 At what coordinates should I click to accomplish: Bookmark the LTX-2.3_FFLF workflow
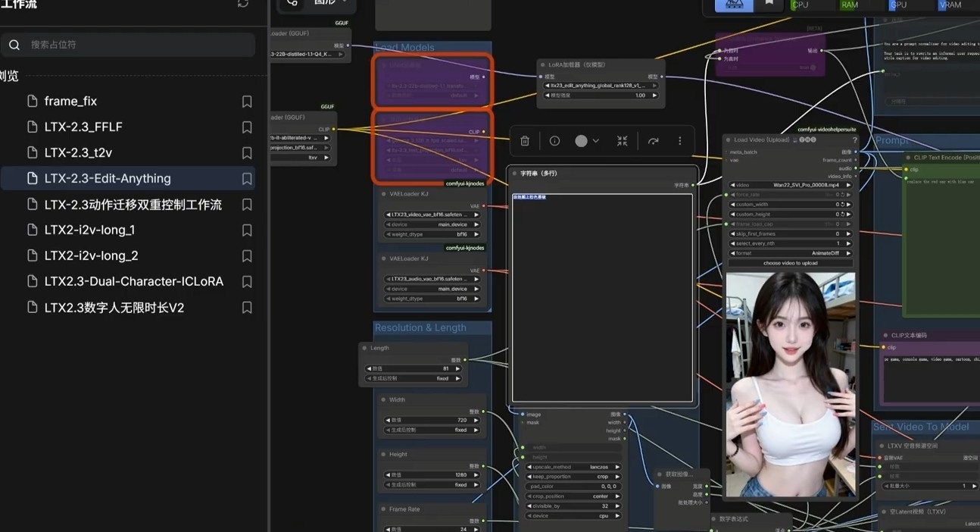[x=247, y=127]
